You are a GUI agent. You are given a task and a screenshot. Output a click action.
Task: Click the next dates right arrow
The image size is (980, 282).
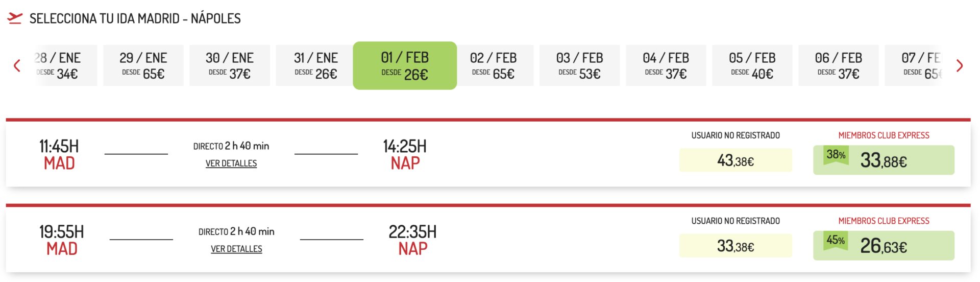(960, 65)
